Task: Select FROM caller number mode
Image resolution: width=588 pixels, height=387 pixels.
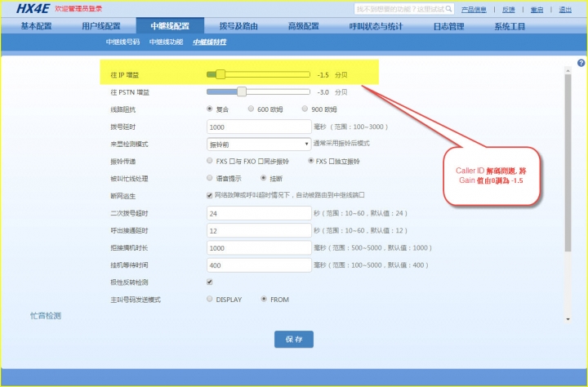Action: [x=264, y=299]
